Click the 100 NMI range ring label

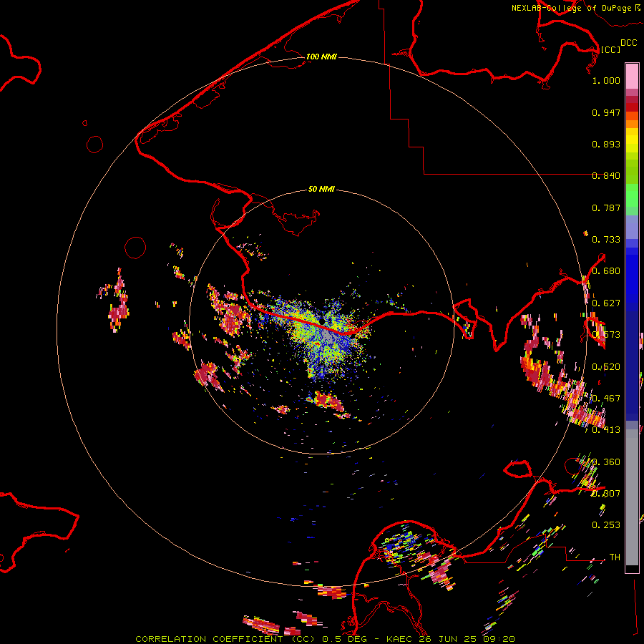321,57
